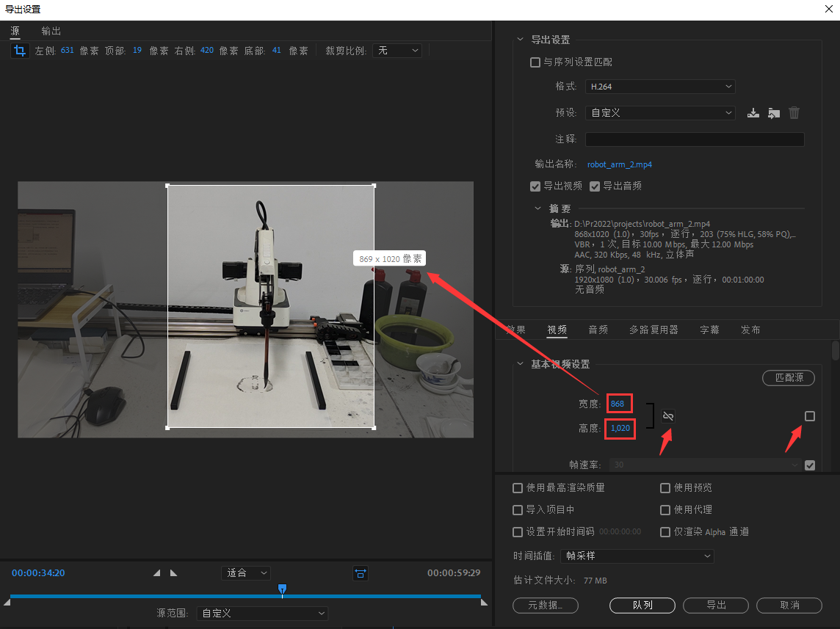Enable Match Sequence Settings checkbox
The image size is (840, 629).
[x=535, y=62]
